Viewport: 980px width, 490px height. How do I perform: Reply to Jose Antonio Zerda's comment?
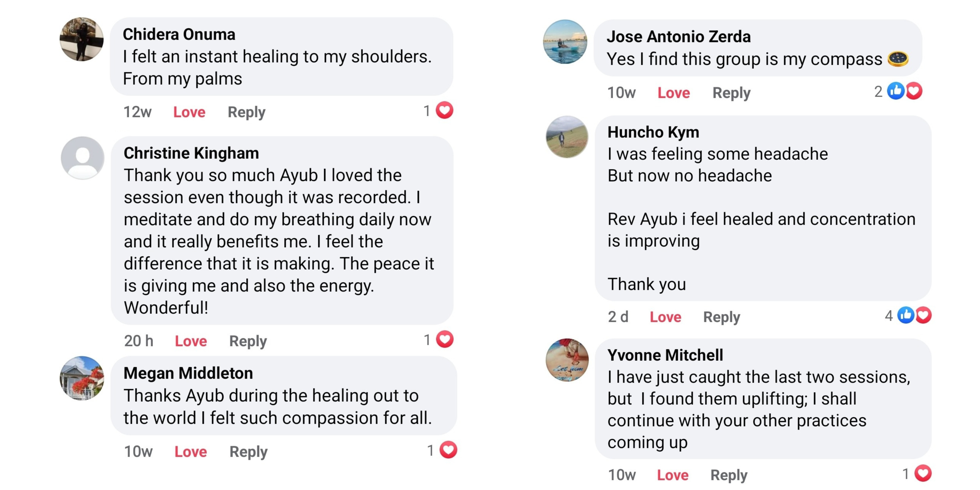(731, 93)
